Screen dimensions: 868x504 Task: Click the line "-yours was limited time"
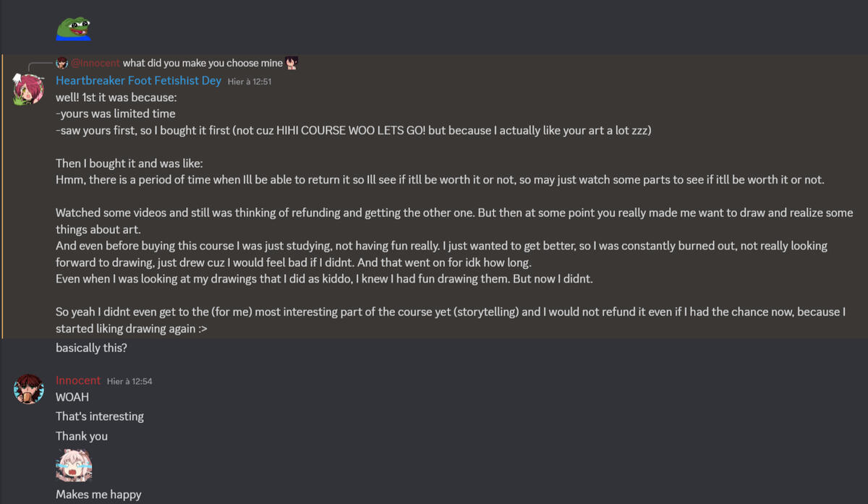(x=116, y=114)
